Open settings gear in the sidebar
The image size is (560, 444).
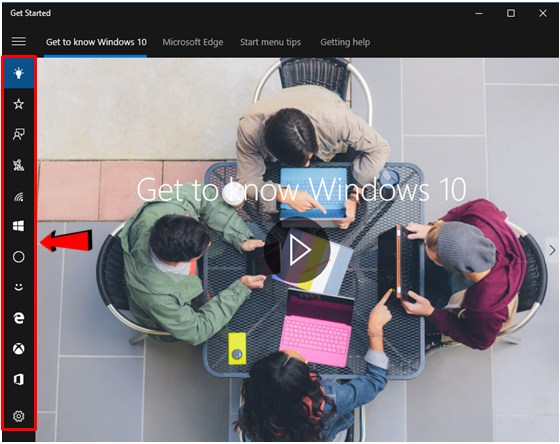pyautogui.click(x=19, y=416)
